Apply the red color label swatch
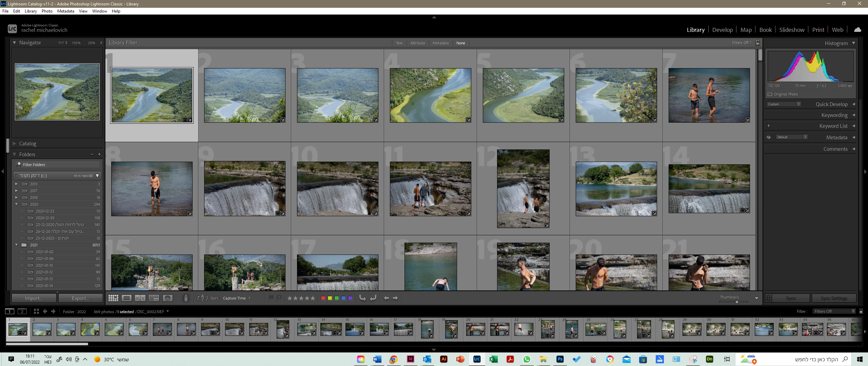The height and width of the screenshot is (366, 868). 323,298
